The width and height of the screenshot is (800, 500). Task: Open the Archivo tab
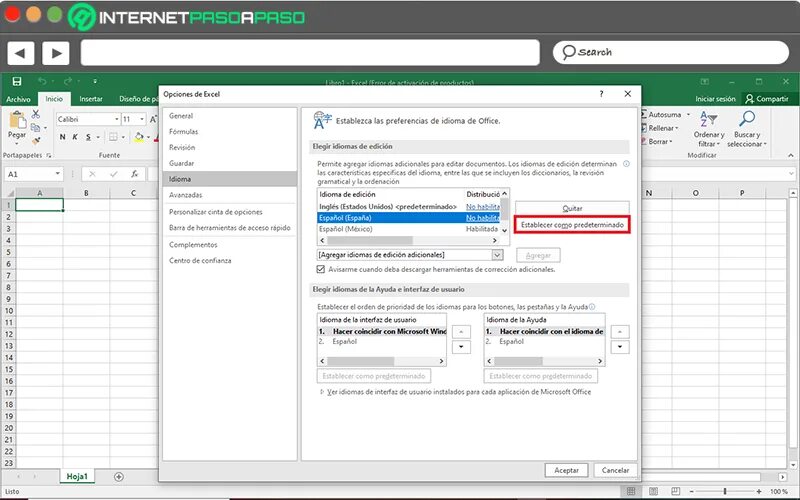click(x=18, y=99)
